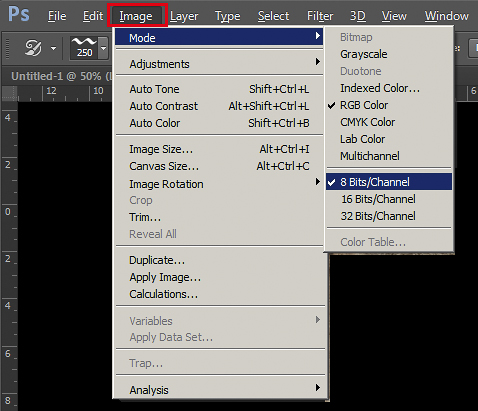The height and width of the screenshot is (411, 478).
Task: Open the File menu
Action: 57,16
